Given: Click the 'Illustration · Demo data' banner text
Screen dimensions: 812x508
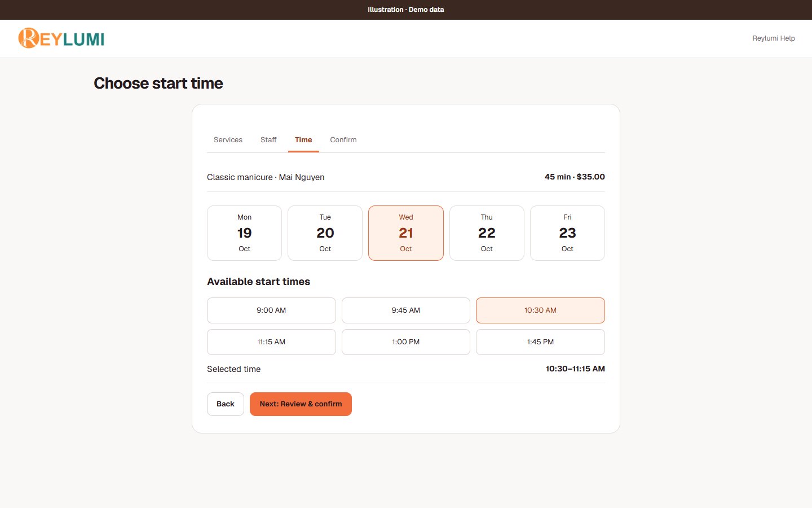Looking at the screenshot, I should pos(406,10).
